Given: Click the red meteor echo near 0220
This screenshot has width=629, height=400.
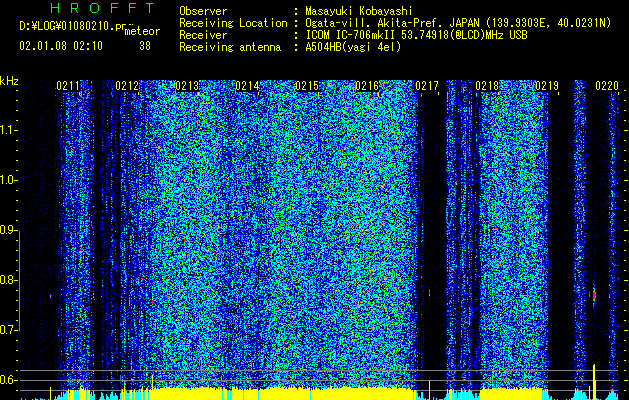Looking at the screenshot, I should coord(594,296).
